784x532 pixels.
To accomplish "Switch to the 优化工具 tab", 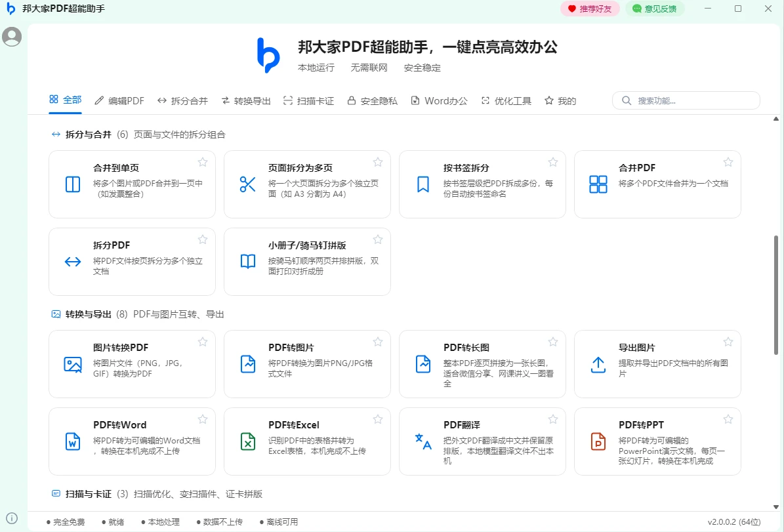I will (506, 100).
